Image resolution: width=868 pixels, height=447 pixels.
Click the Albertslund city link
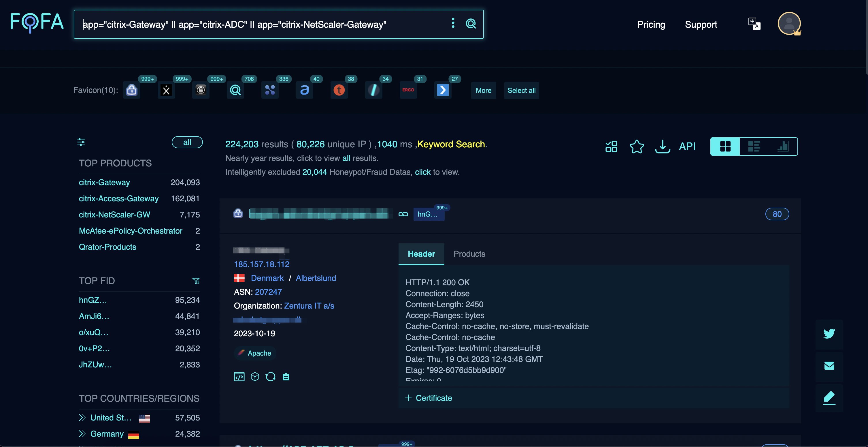[316, 278]
